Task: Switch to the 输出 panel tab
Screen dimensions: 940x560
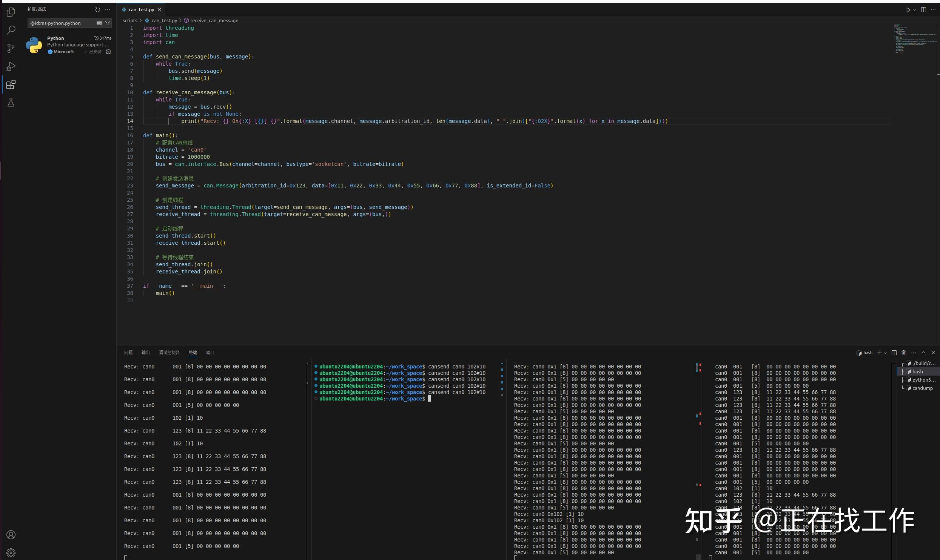Action: (x=145, y=353)
